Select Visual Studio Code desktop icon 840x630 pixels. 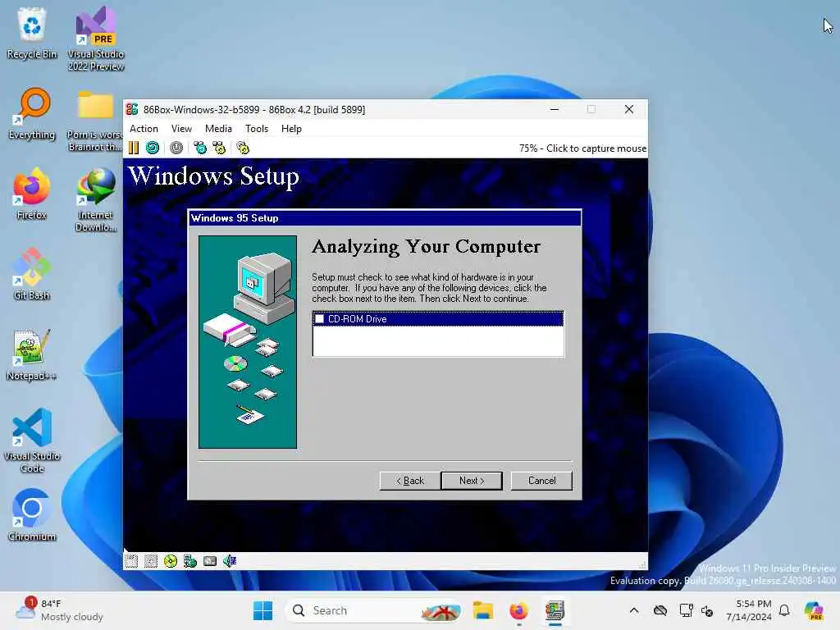pos(32,441)
